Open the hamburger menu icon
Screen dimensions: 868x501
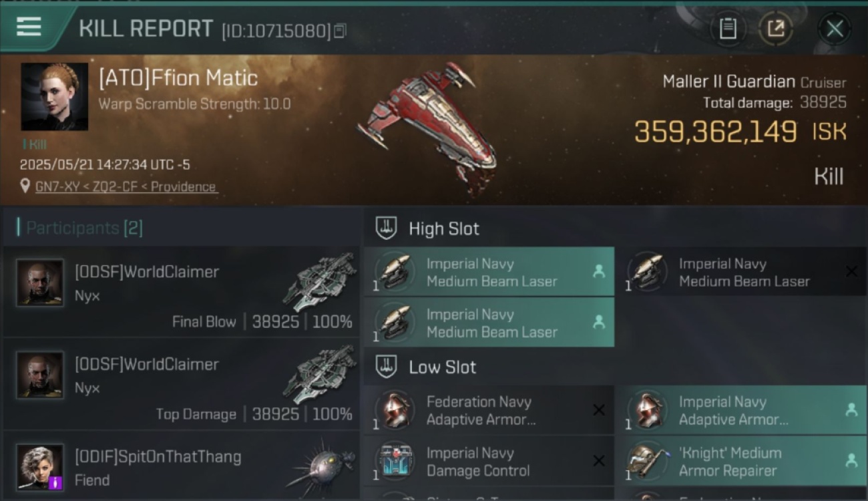[29, 27]
